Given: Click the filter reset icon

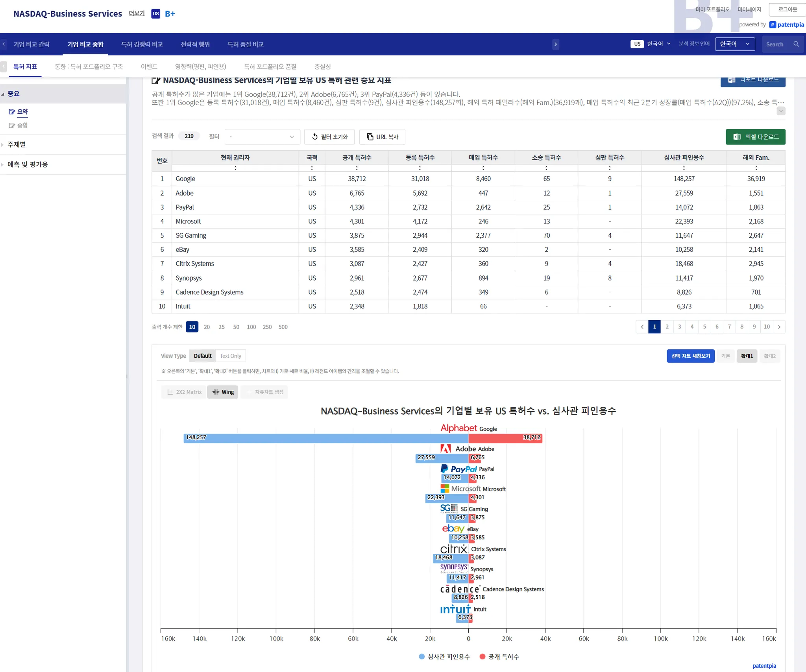Looking at the screenshot, I should [x=315, y=137].
